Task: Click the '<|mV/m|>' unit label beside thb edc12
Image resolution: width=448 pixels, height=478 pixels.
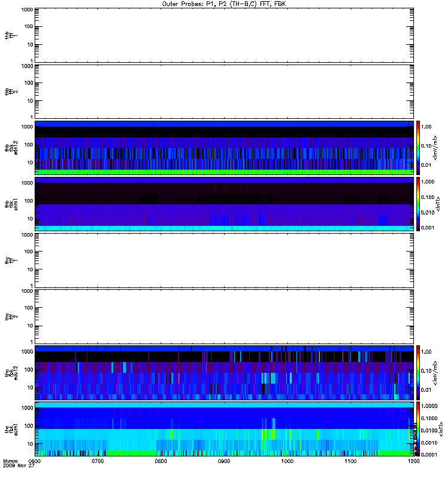Action: (x=435, y=148)
